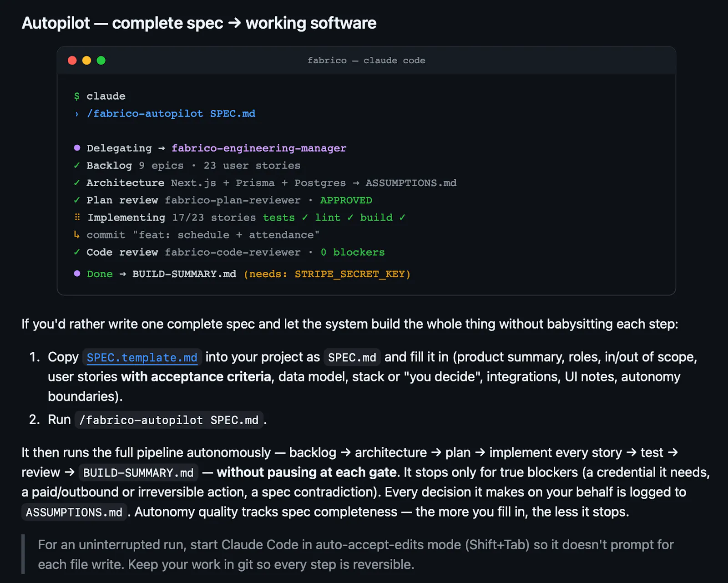Viewport: 728px width, 583px height.
Task: Click the purple bullet beside Done
Action: (x=77, y=274)
